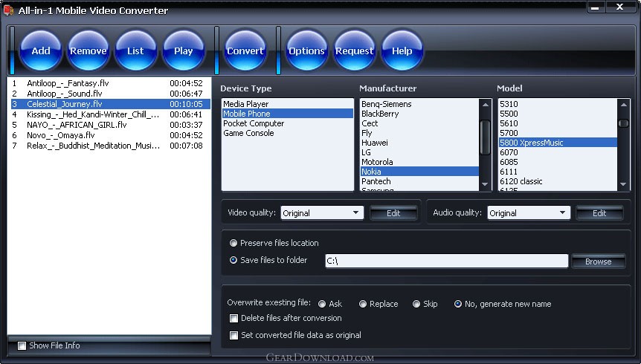Click Model list scroll down arrow
The height and width of the screenshot is (364, 641).
(623, 185)
